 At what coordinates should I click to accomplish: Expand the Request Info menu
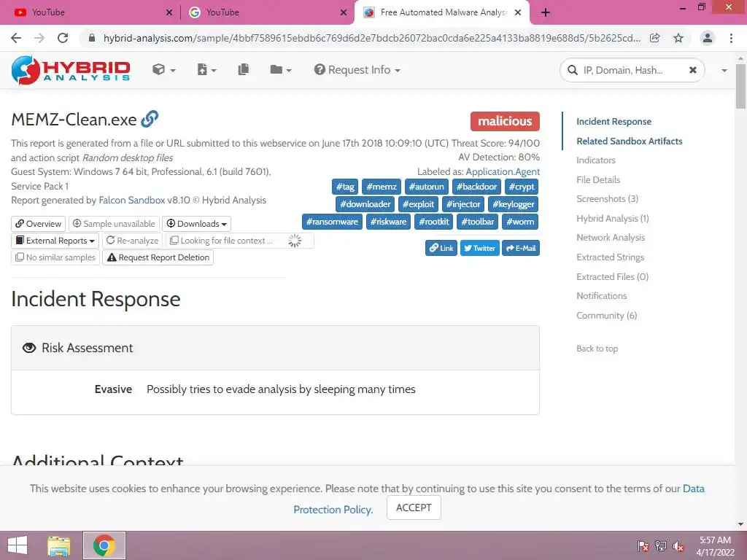(357, 70)
